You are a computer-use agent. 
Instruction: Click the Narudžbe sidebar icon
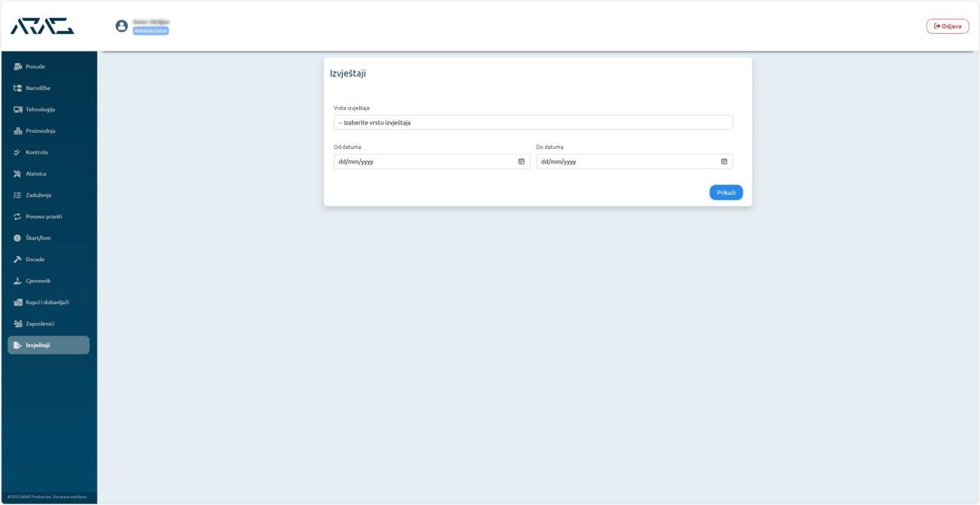coord(18,88)
